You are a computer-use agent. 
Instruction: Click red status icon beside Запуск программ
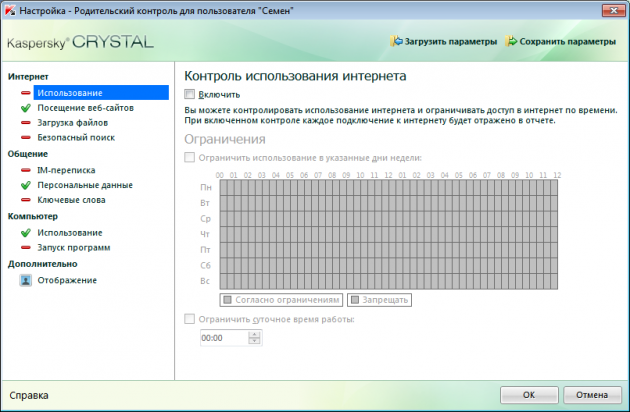[x=26, y=248]
